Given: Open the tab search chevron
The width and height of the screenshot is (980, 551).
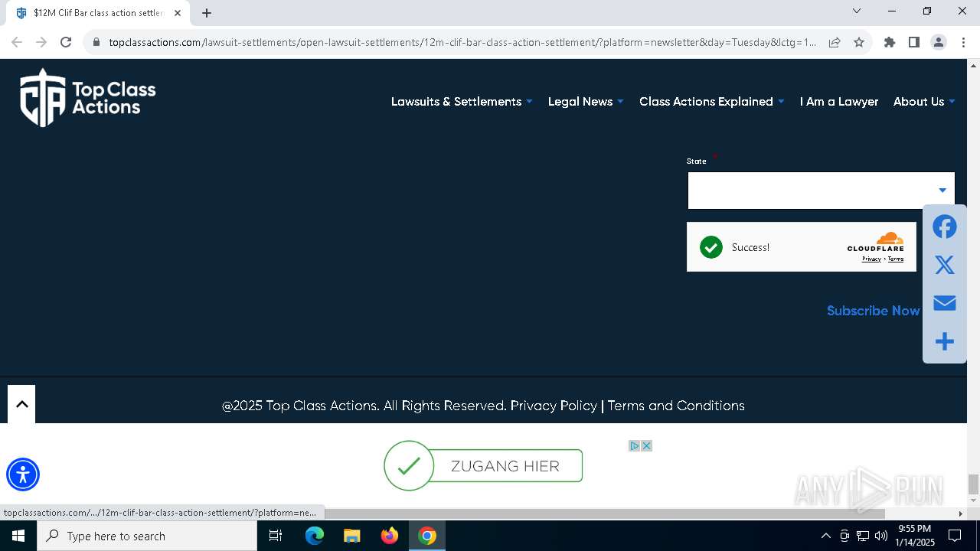Looking at the screenshot, I should (x=857, y=11).
